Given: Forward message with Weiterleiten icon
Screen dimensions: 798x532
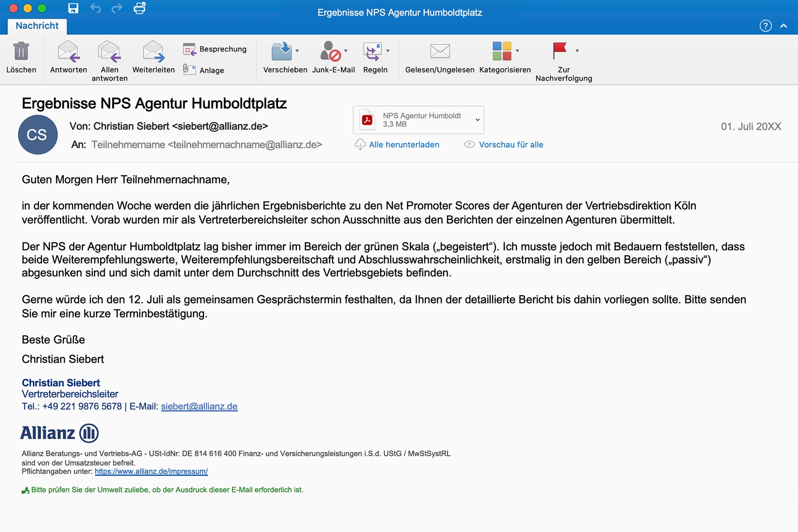Looking at the screenshot, I should click(x=153, y=52).
